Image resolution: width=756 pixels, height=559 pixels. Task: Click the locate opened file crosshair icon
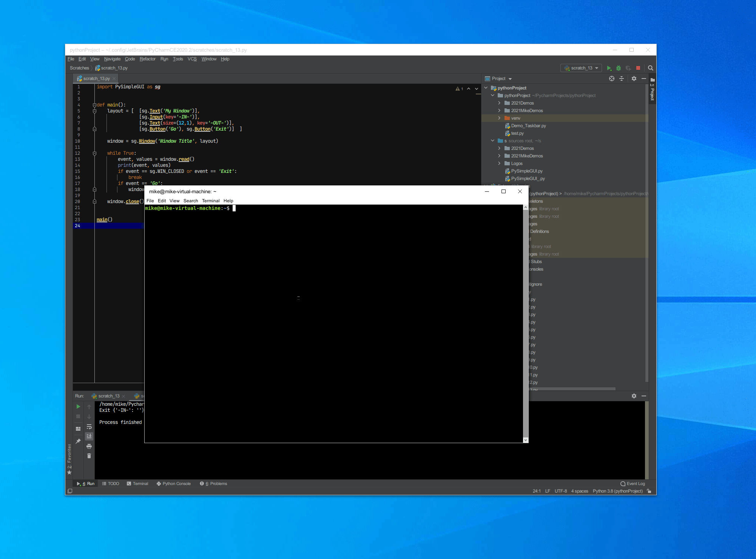[x=612, y=79]
